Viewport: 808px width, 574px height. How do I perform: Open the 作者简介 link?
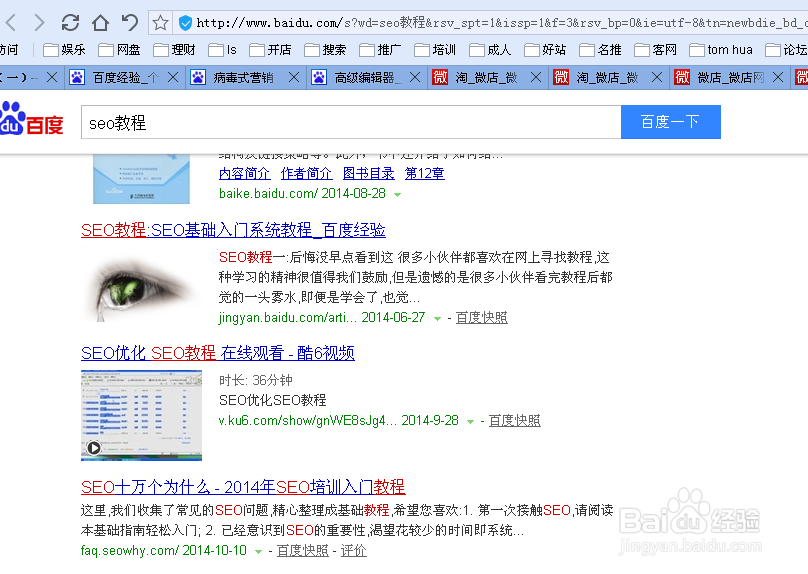(306, 173)
